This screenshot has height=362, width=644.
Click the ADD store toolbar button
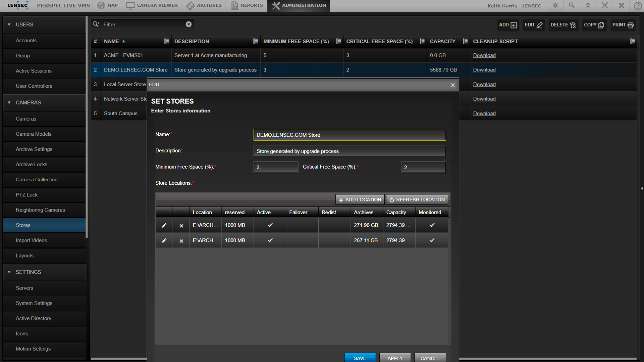tap(508, 25)
